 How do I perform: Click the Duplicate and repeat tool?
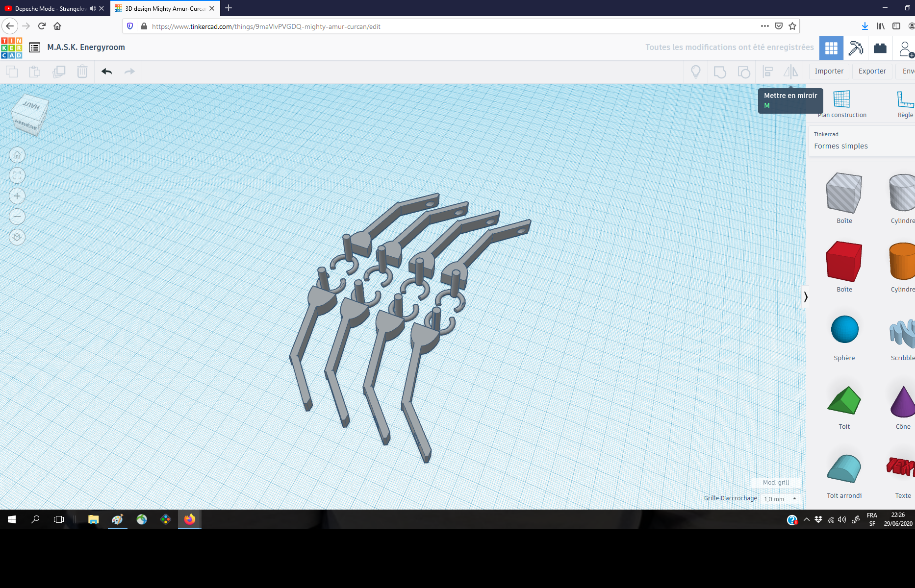pos(59,72)
